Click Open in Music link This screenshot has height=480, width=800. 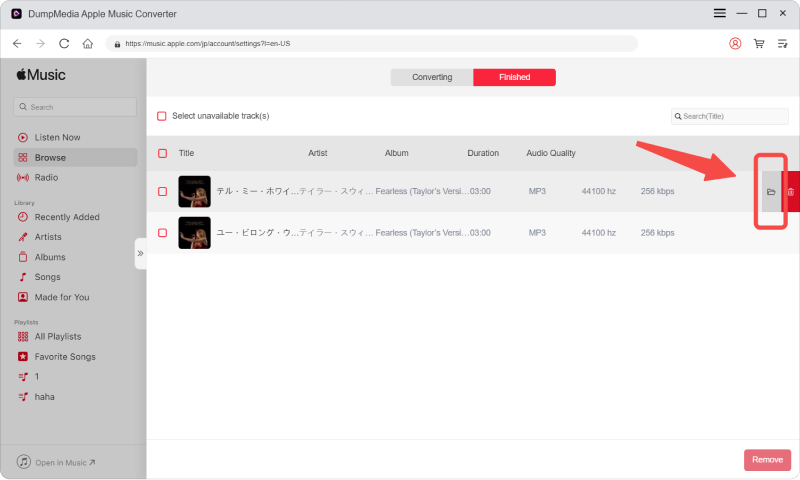pyautogui.click(x=56, y=463)
